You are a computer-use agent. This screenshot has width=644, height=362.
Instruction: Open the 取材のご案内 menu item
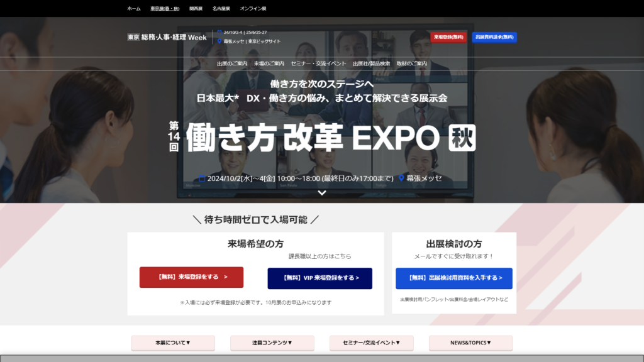pyautogui.click(x=411, y=63)
